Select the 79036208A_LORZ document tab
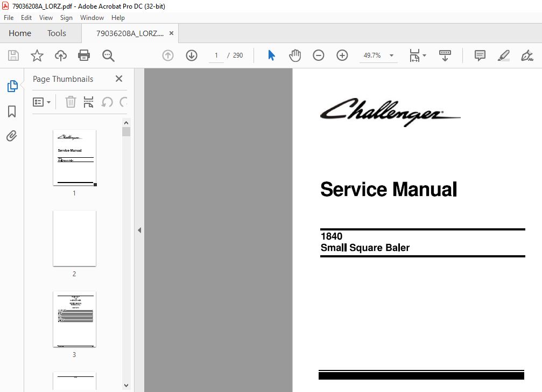The image size is (542, 392). tap(130, 33)
